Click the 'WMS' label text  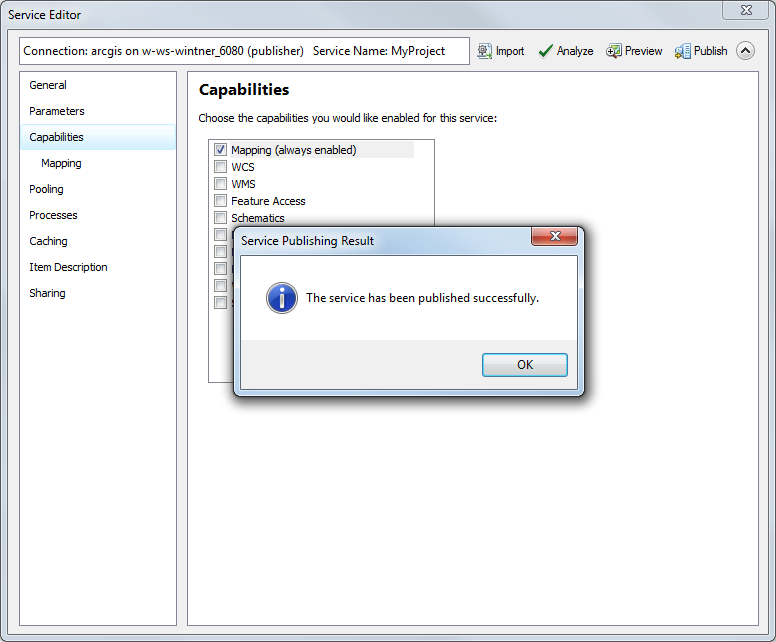pyautogui.click(x=243, y=184)
